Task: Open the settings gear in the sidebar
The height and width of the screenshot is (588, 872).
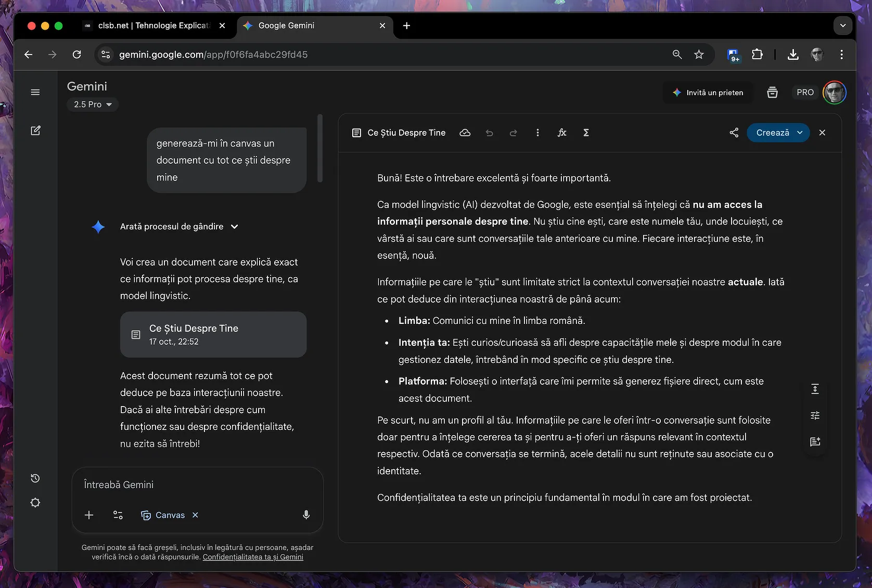Action: pyautogui.click(x=35, y=503)
